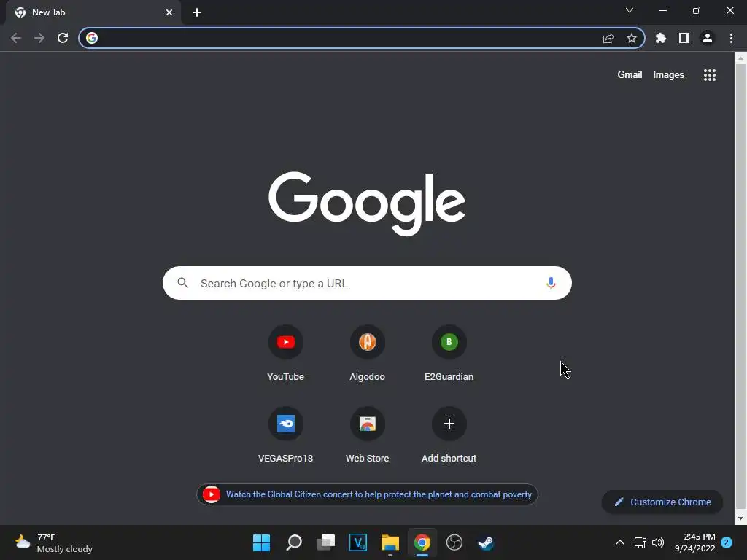This screenshot has height=560, width=747.
Task: Click the page scrollbar up arrow
Action: 740,58
